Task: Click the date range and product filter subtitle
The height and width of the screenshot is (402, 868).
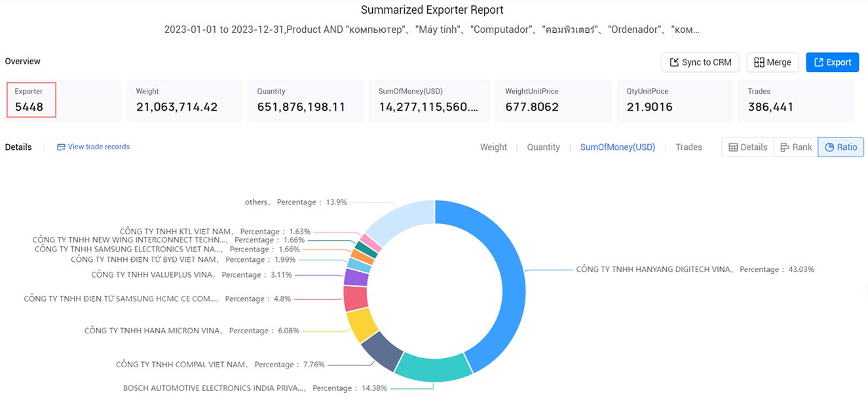Action: pyautogui.click(x=432, y=29)
